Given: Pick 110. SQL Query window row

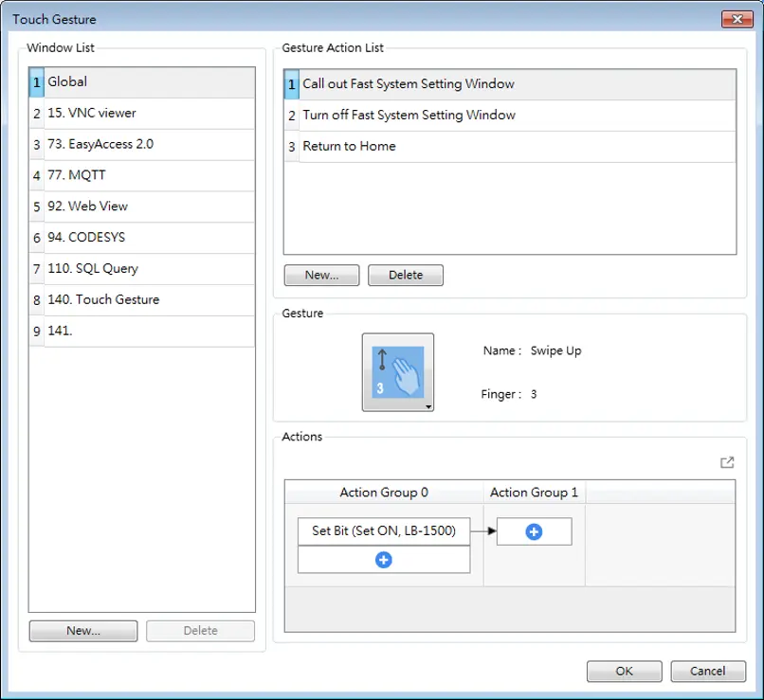Looking at the screenshot, I should 142,269.
